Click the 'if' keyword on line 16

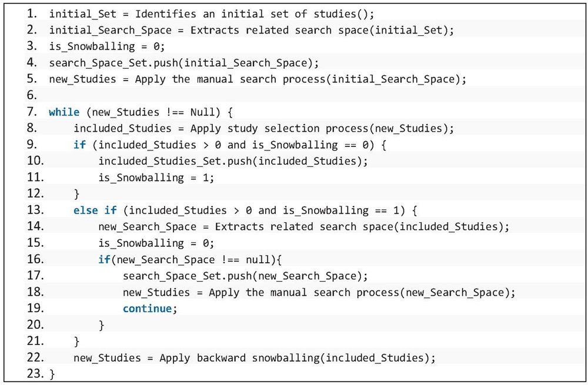tap(104, 260)
